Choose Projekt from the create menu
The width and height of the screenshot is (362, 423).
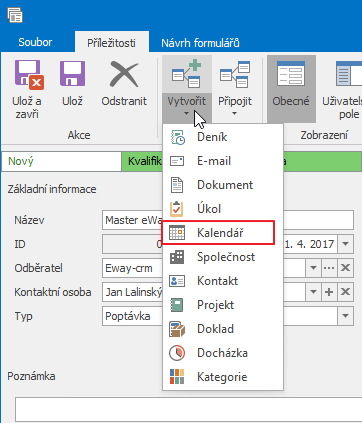[x=223, y=305]
